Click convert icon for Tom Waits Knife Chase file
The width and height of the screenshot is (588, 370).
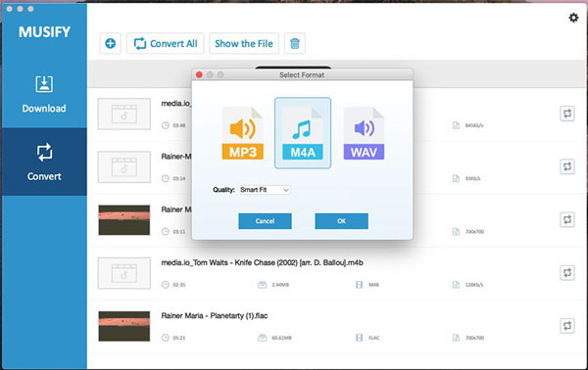point(567,273)
